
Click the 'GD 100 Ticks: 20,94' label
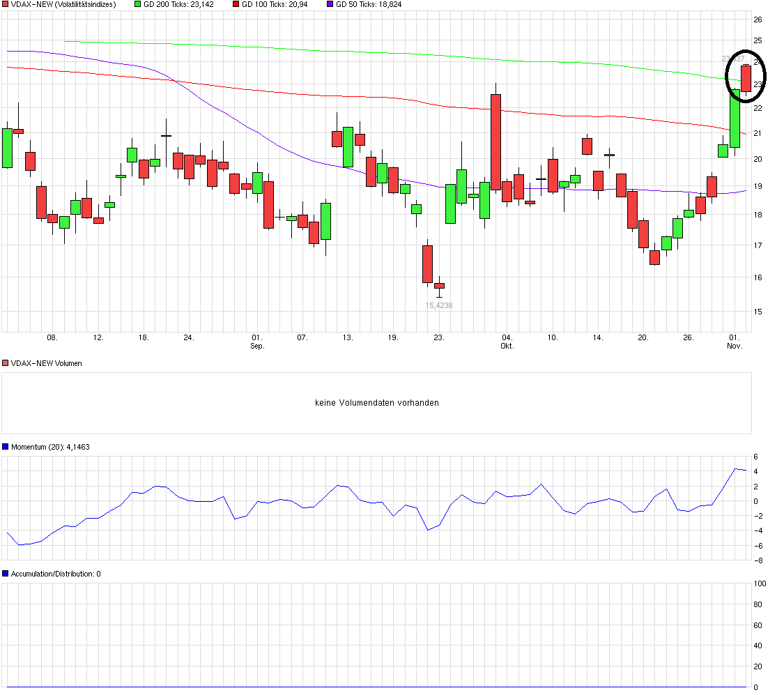(x=275, y=4)
